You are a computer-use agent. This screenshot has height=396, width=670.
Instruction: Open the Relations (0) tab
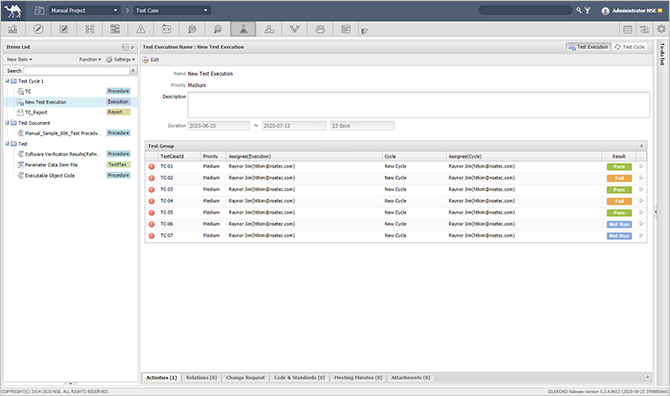coord(201,378)
